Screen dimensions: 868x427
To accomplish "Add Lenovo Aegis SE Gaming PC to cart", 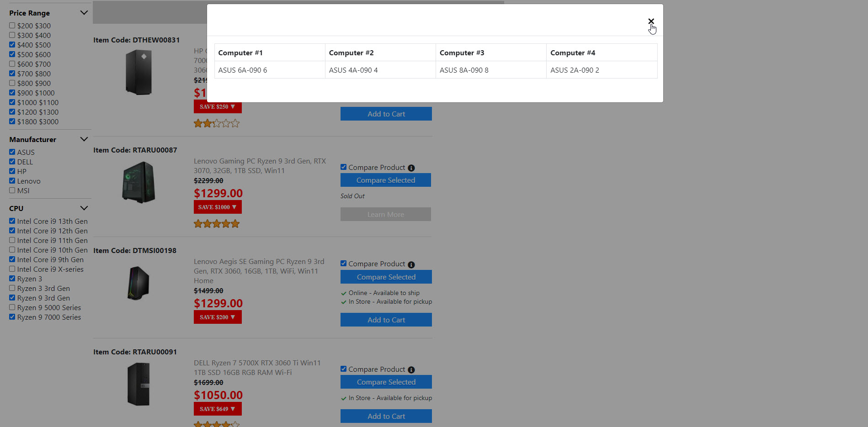I will point(386,320).
